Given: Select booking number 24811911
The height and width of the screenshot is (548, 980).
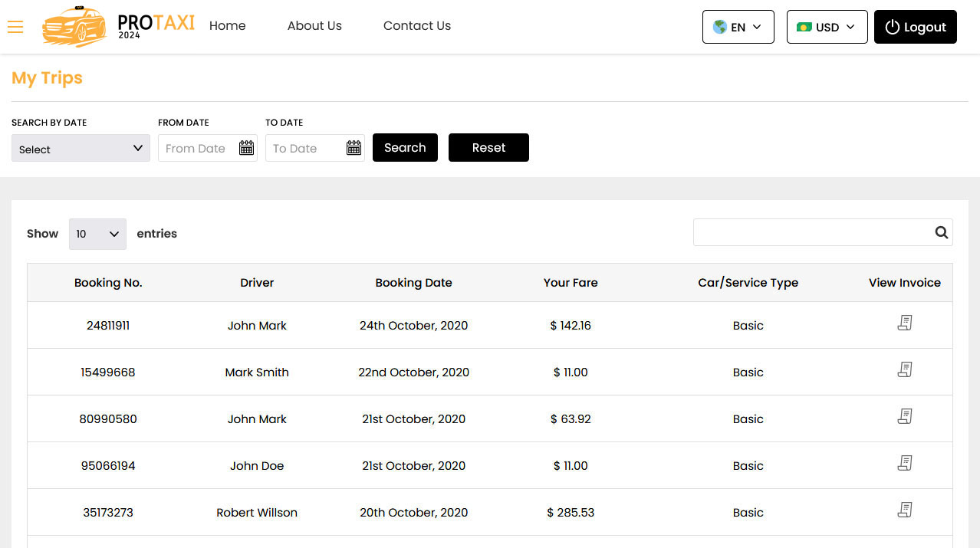Looking at the screenshot, I should 108,326.
